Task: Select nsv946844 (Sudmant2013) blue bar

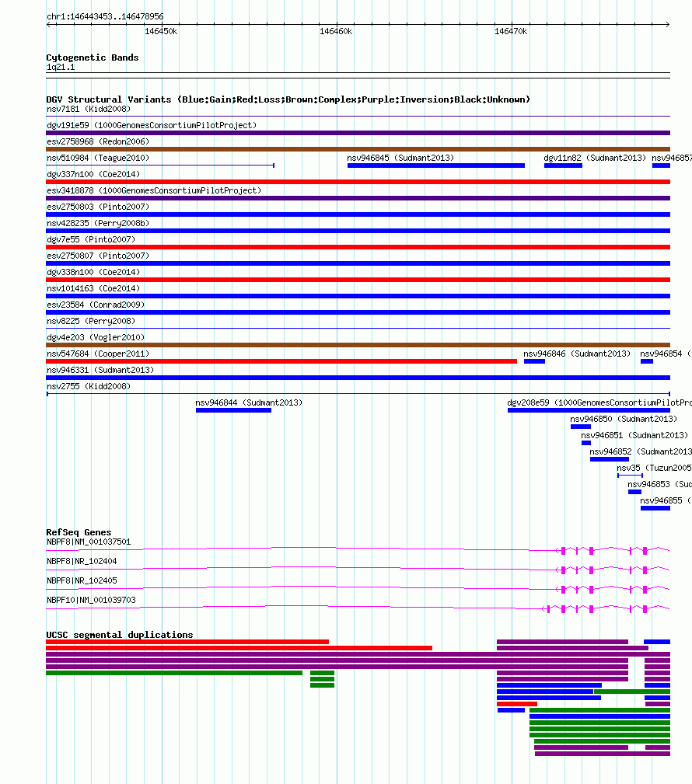Action: pos(234,410)
